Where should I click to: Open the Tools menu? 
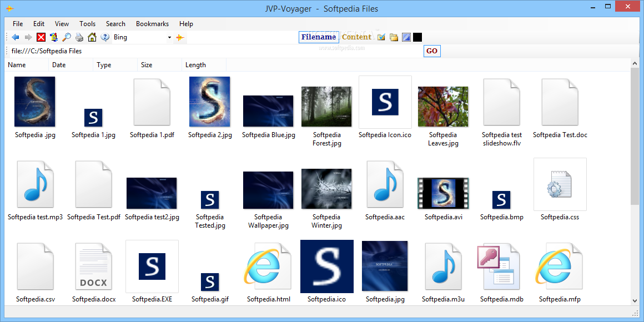click(88, 24)
